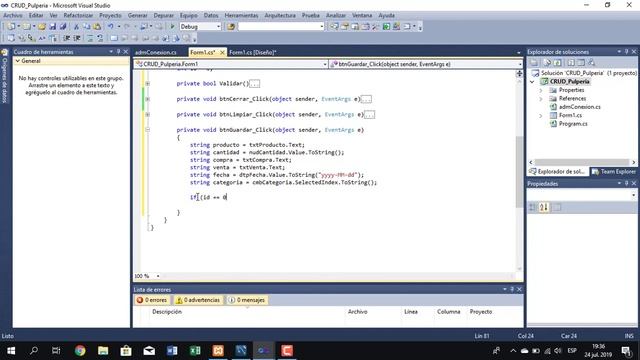Image resolution: width=640 pixels, height=360 pixels.
Task: Open the btnGuardar_Click member dropdown
Action: pos(520,64)
